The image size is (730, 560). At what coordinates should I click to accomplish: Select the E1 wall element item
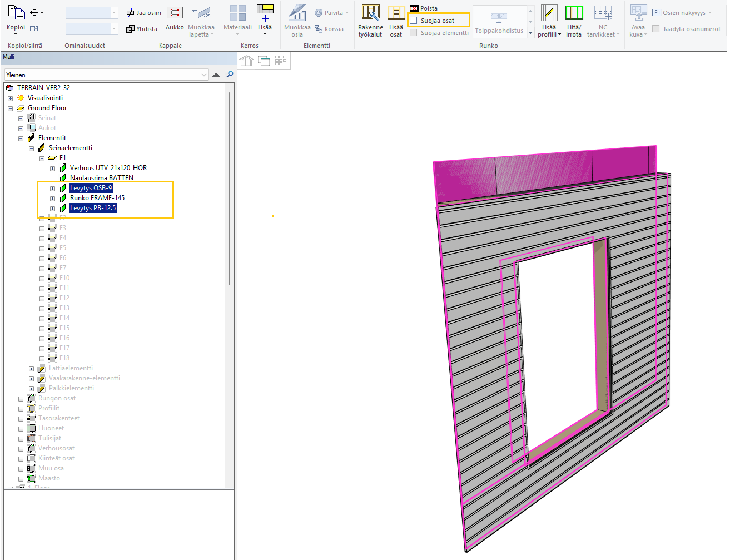click(x=62, y=158)
